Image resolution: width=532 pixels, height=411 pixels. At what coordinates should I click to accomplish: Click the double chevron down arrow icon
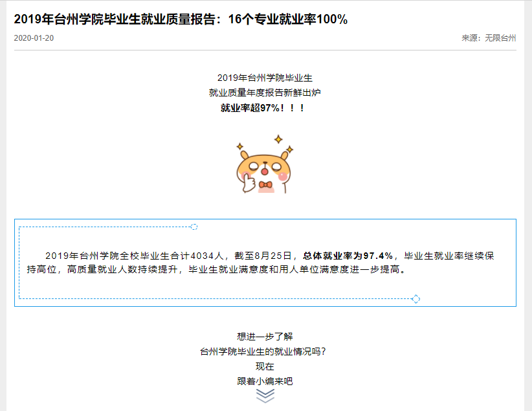265,395
